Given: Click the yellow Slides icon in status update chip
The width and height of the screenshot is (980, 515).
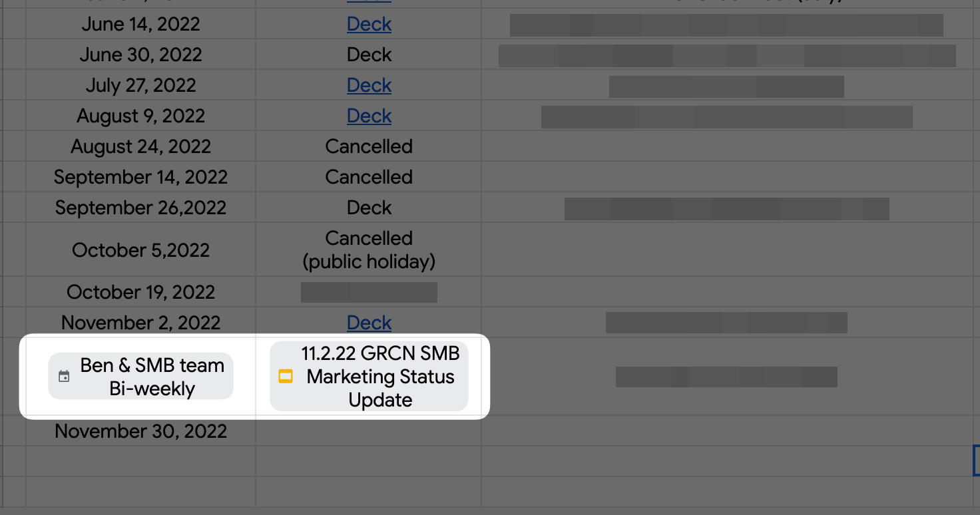Looking at the screenshot, I should point(286,377).
